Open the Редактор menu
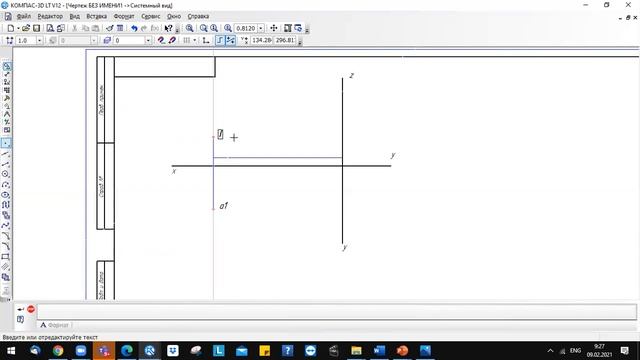 pyautogui.click(x=50, y=16)
